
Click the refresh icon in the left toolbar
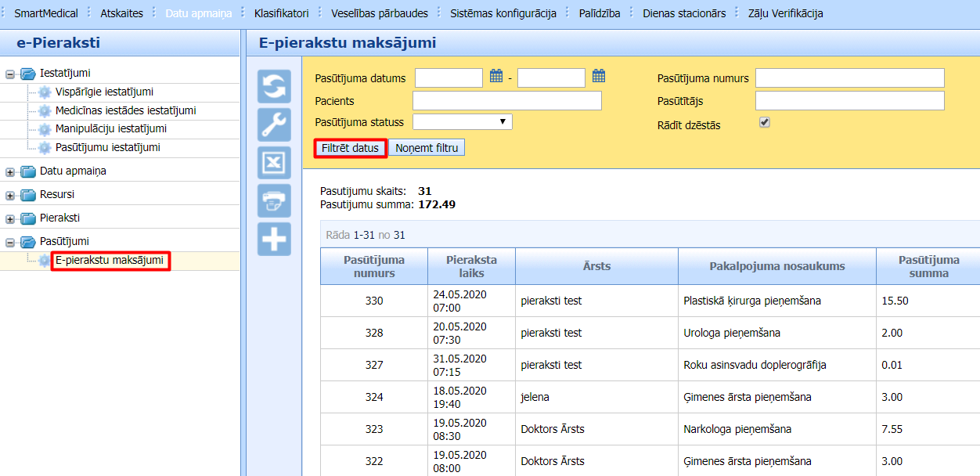tap(275, 86)
